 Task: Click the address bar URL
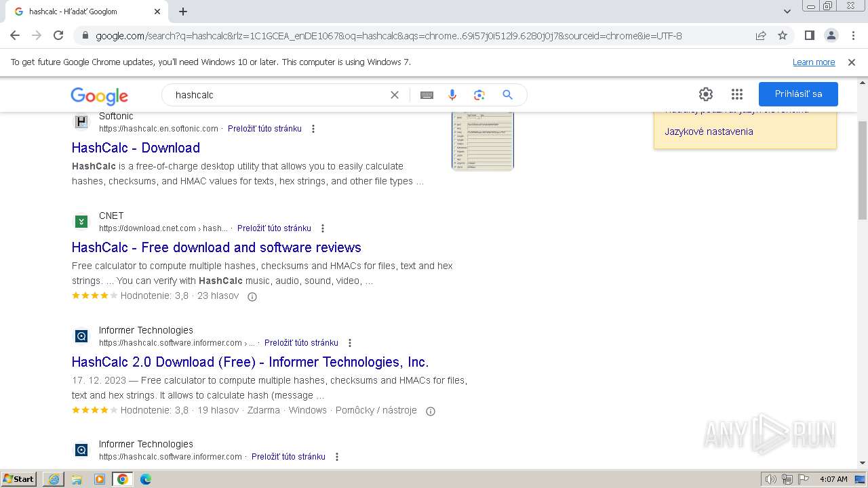389,36
